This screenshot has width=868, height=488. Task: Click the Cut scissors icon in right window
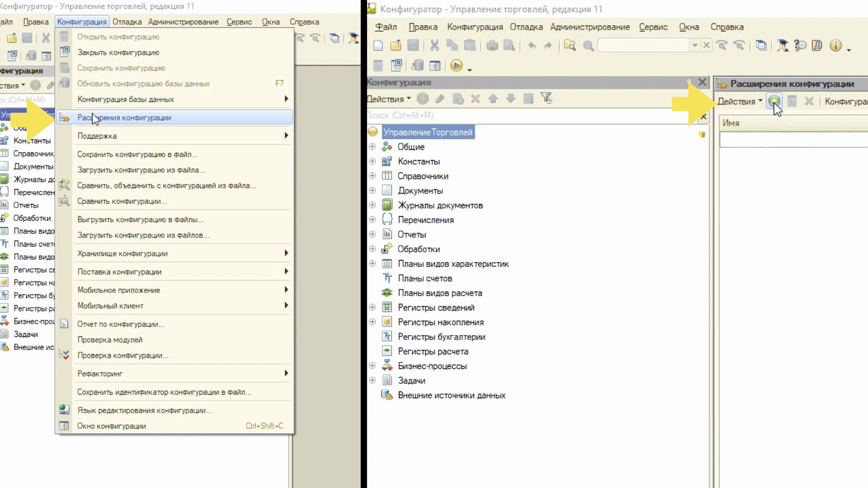coord(434,45)
